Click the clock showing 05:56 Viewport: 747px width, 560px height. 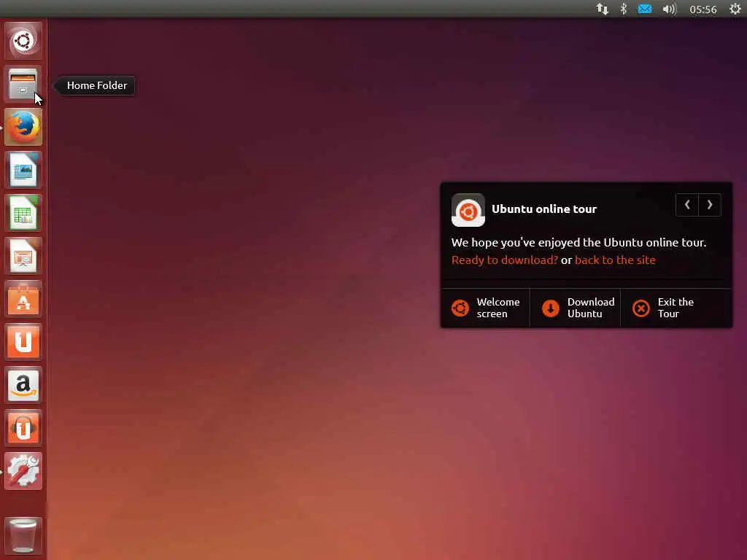(703, 9)
